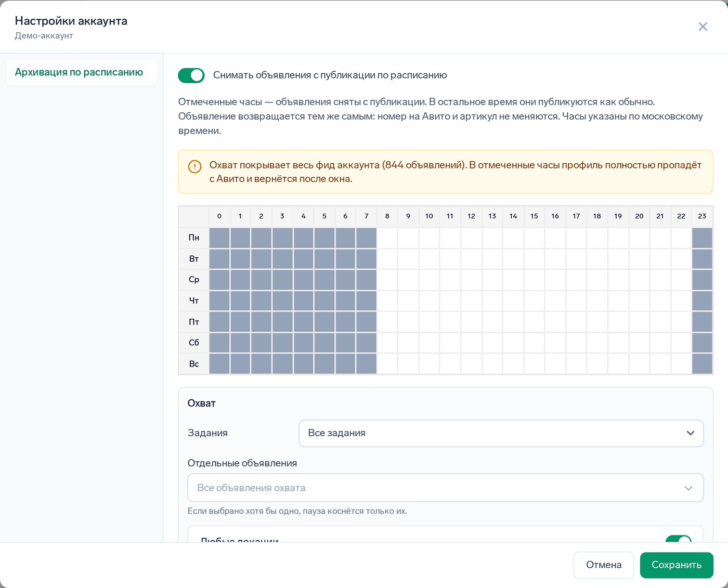Close the account settings dialog
The height and width of the screenshot is (588, 728).
[703, 27]
